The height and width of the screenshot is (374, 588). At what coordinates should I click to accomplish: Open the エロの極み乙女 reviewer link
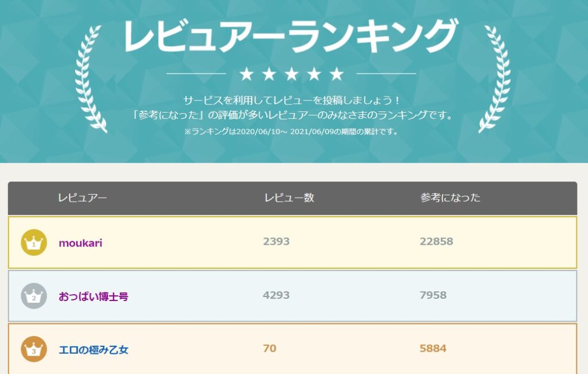[94, 350]
